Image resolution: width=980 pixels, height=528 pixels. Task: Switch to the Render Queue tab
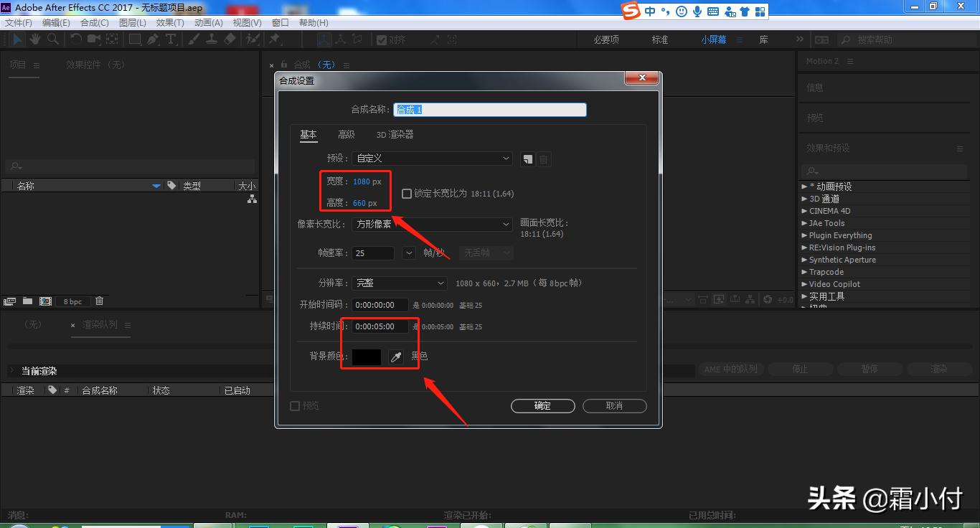(100, 325)
